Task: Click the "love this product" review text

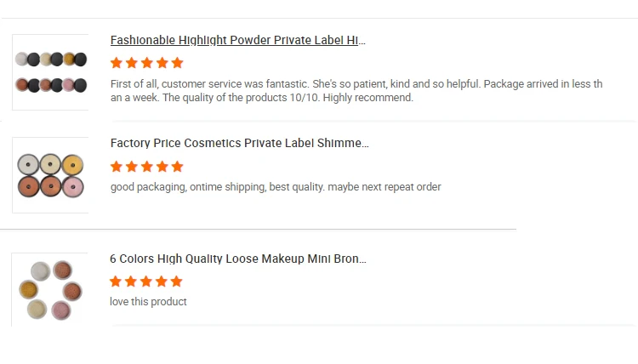Action: [148, 302]
